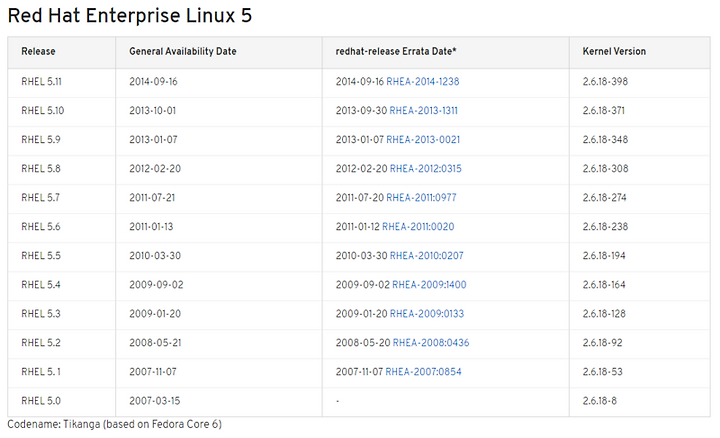Open the RHEA-2011:0977 errata link
720x438 pixels.
point(421,197)
